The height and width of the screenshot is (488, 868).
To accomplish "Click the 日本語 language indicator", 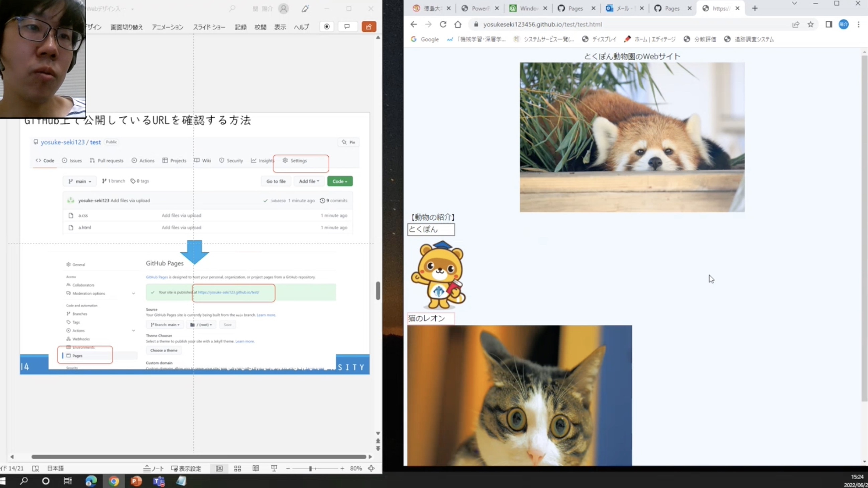I will pos(55,469).
